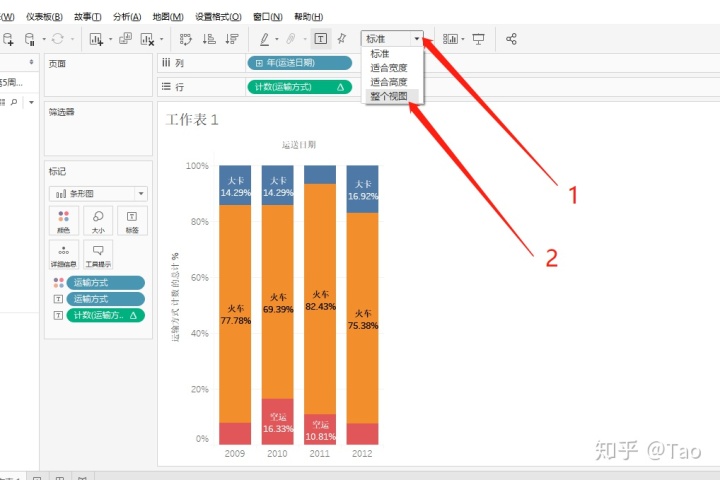Open the 仪表板(B) menu

tap(44, 17)
